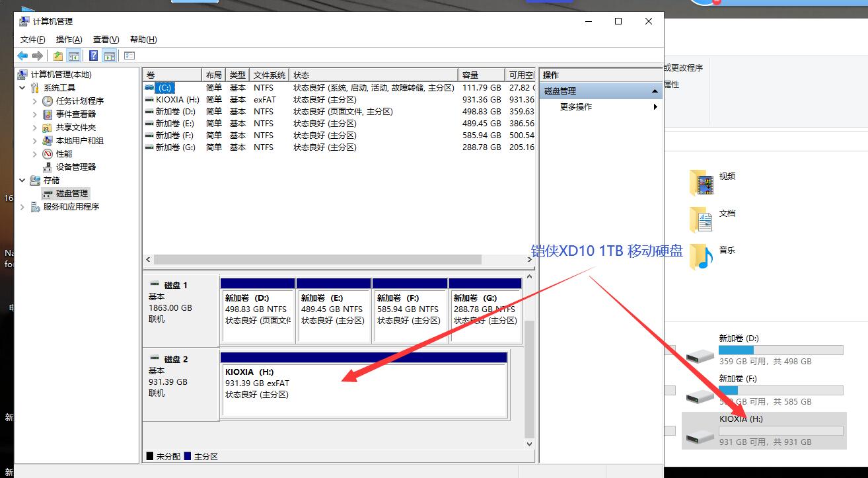Select the 新加卷 (F:) partition block on 磁盘 1
Screen dimensions: 868x478
410,310
